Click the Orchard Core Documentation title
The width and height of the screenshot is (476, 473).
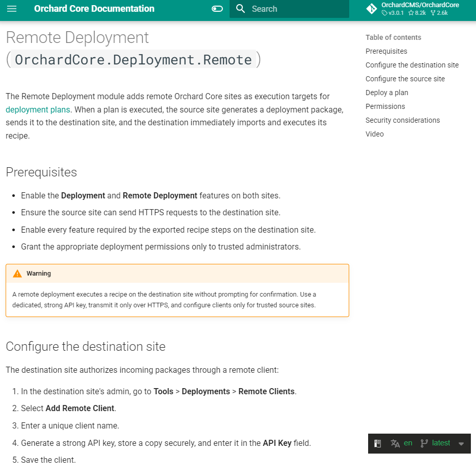click(x=94, y=9)
